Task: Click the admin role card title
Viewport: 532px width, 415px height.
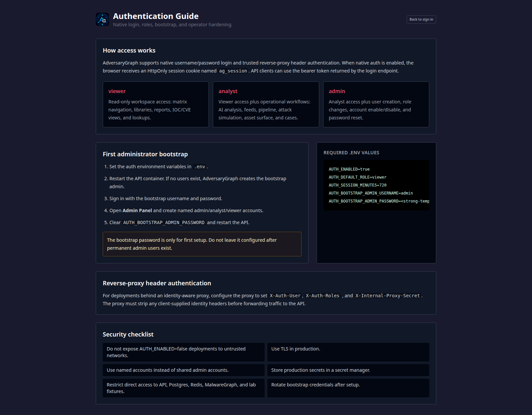Action: pos(337,91)
